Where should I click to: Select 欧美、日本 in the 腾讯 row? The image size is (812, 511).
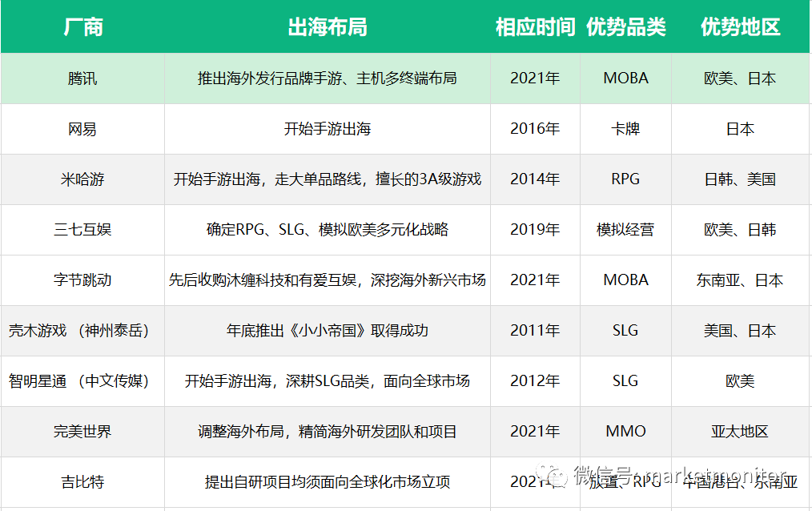pos(740,78)
